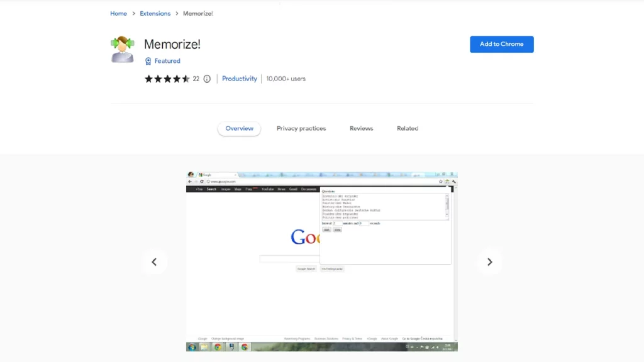
Task: Click Memorize! at the breadcrumb end
Action: coord(197,13)
